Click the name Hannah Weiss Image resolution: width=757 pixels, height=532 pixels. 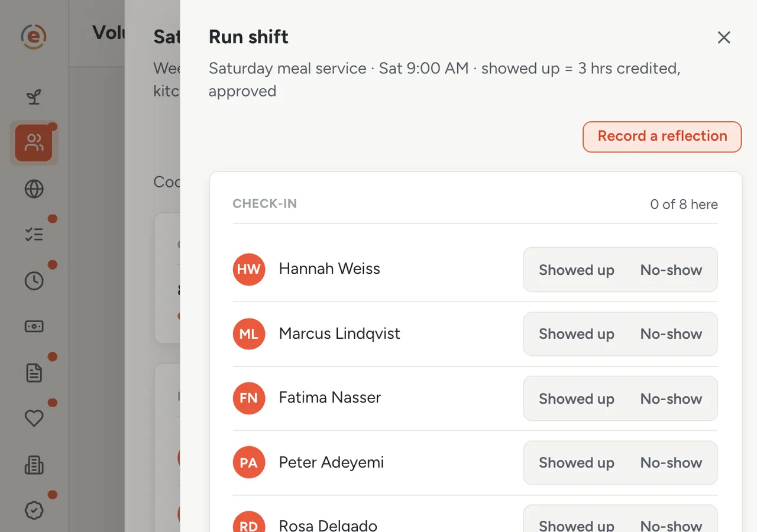pyautogui.click(x=329, y=269)
